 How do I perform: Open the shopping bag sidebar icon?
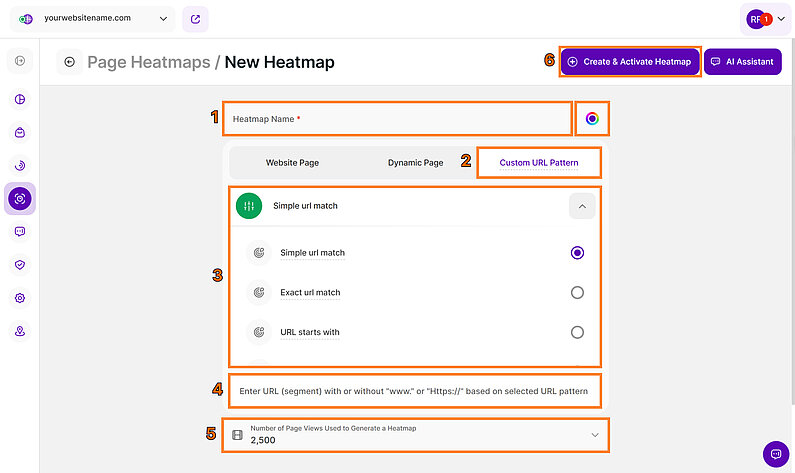tap(20, 132)
